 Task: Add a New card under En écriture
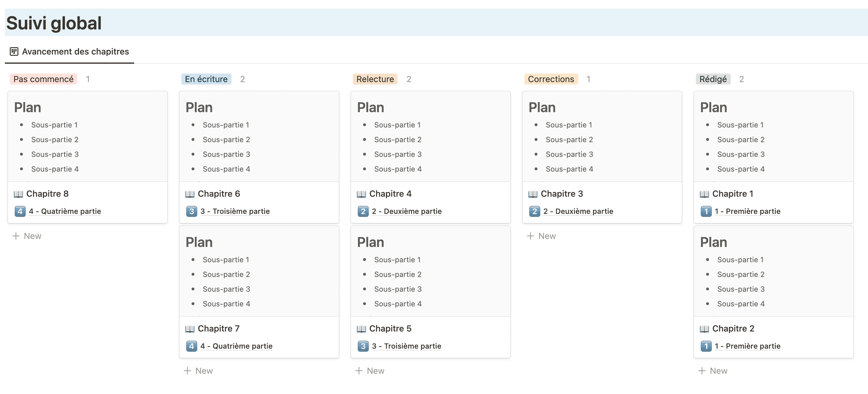198,371
